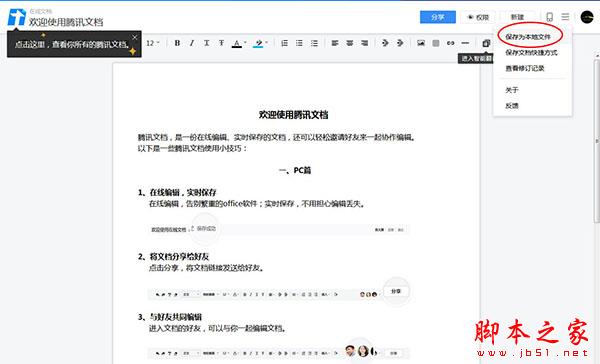
Task: Expand the font color dropdown arrow
Action: pyautogui.click(x=245, y=43)
